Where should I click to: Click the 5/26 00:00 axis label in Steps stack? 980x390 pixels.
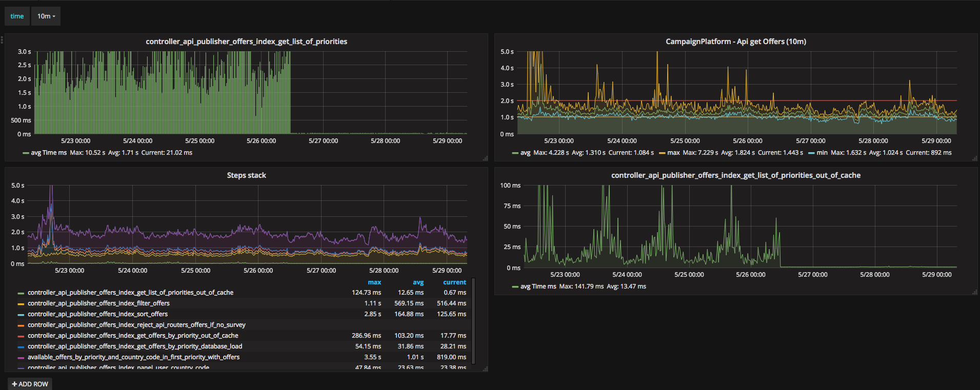[258, 271]
